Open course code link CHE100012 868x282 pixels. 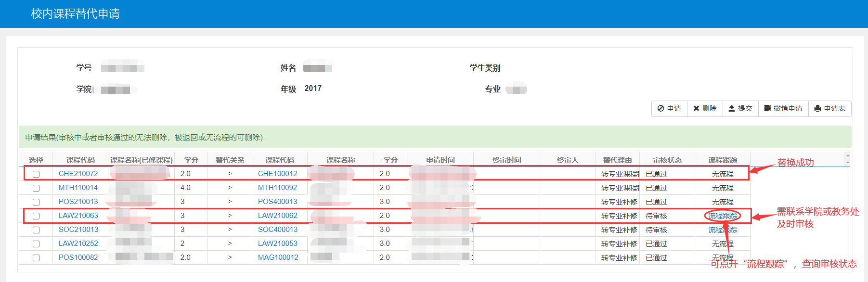277,174
